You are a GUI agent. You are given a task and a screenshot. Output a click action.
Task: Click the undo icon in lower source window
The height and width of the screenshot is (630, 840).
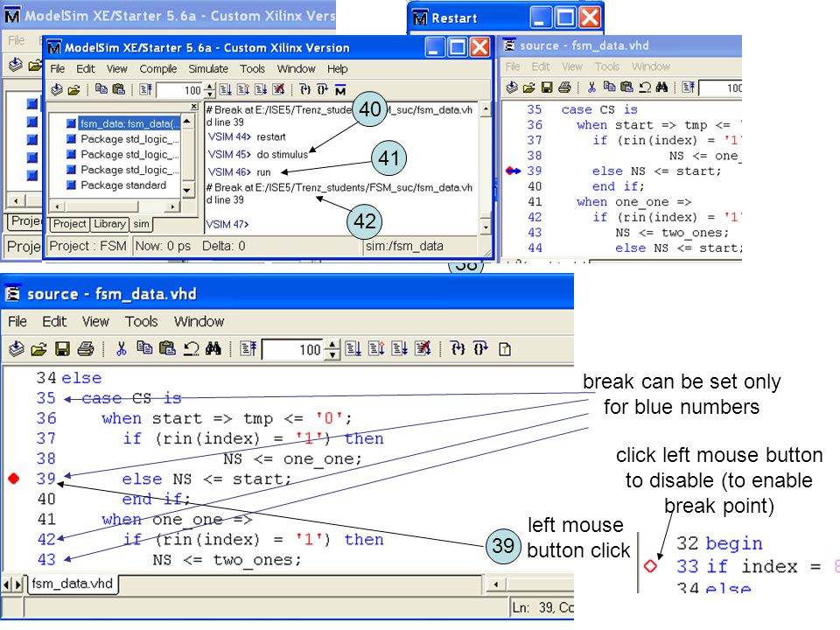[x=192, y=349]
